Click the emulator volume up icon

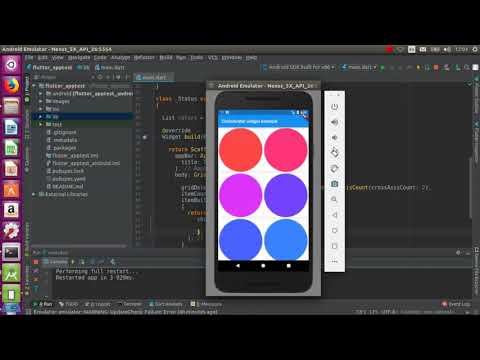coord(334,122)
